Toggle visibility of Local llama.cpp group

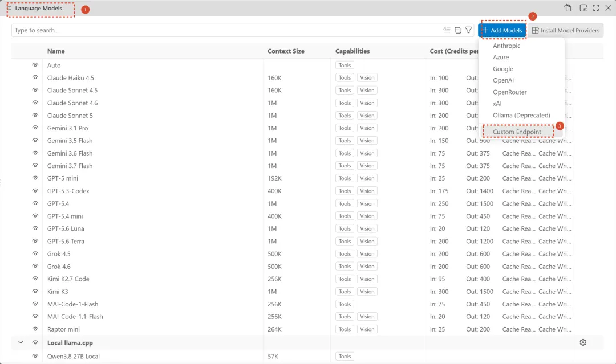35,342
